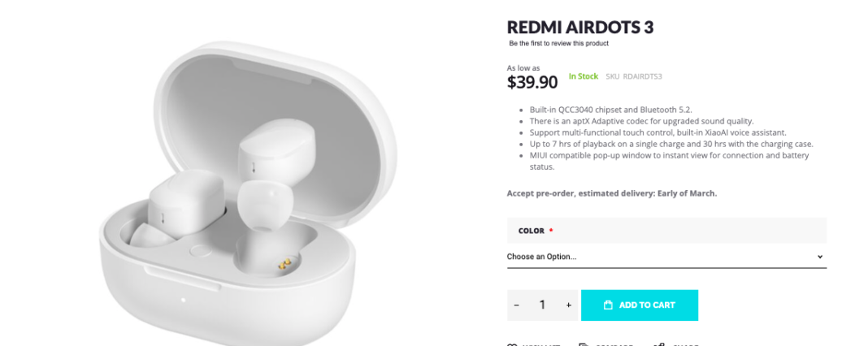Click the pre-order estimated delivery notice
This screenshot has width=868, height=346.
[611, 193]
